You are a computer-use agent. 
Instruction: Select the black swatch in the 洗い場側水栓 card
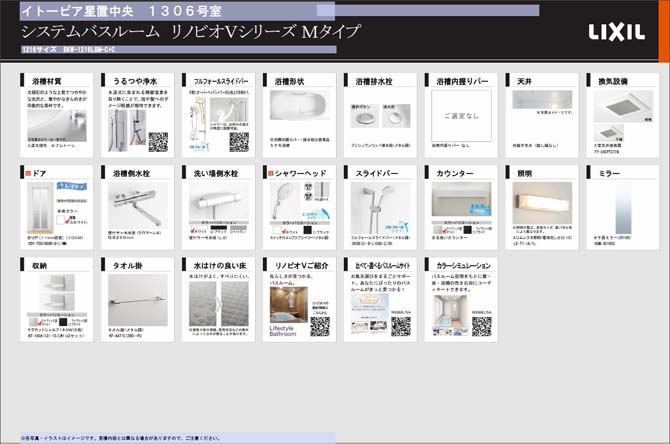218,228
